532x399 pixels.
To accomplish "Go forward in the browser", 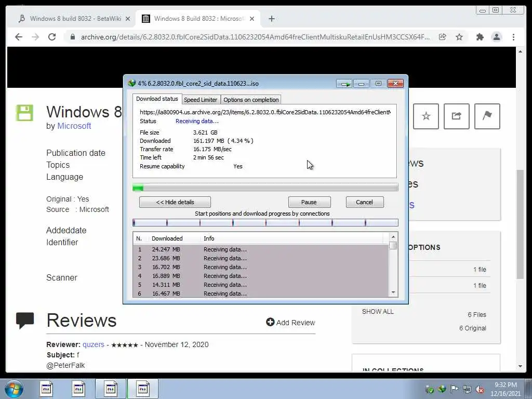I will [x=35, y=37].
